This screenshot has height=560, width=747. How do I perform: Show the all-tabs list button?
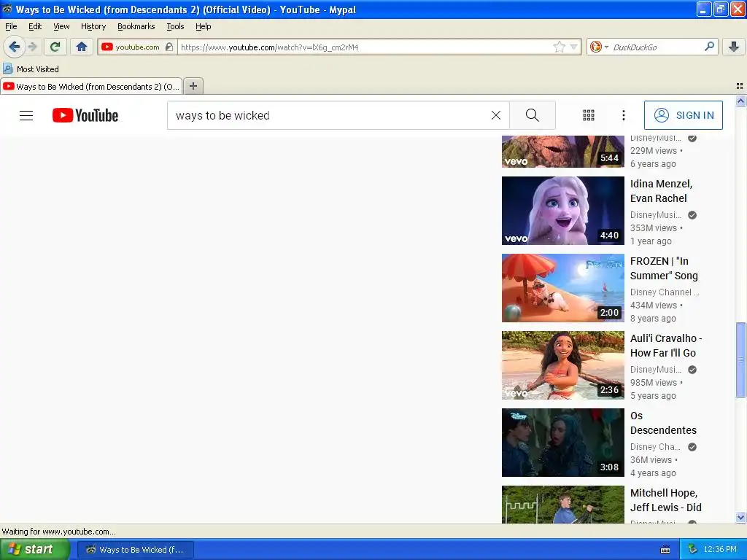(740, 86)
